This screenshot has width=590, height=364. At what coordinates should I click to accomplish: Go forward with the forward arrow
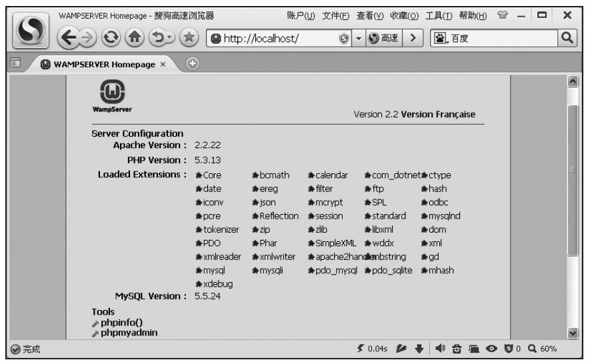(87, 37)
